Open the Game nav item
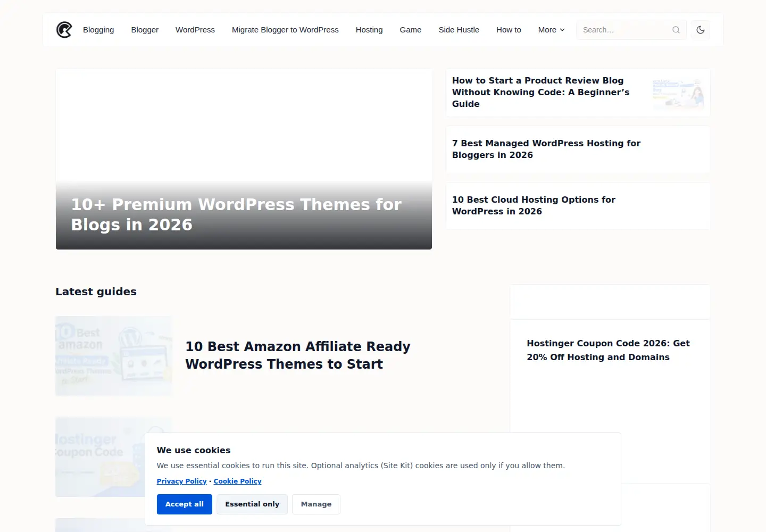The width and height of the screenshot is (766, 532). (411, 30)
